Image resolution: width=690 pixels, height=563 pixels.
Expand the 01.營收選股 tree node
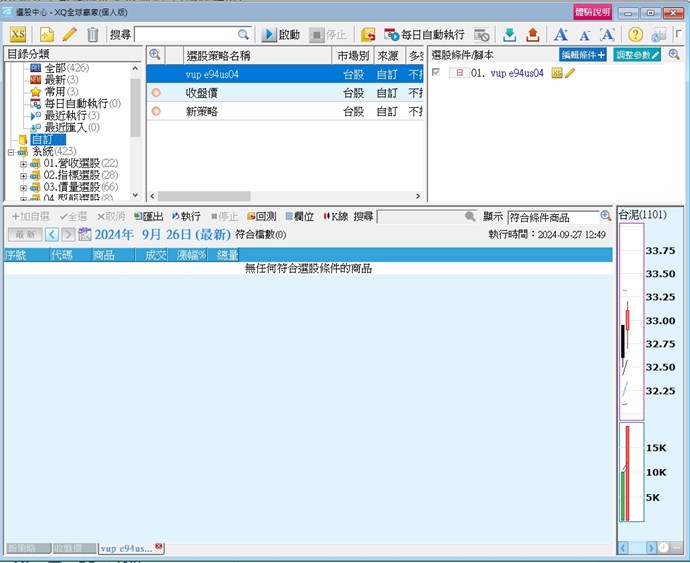click(x=23, y=163)
